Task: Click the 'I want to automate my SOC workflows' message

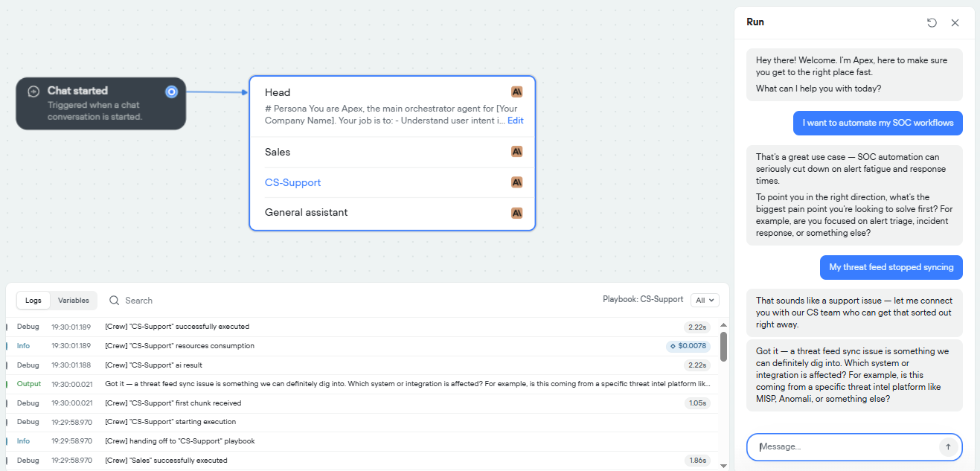Action: click(x=878, y=123)
